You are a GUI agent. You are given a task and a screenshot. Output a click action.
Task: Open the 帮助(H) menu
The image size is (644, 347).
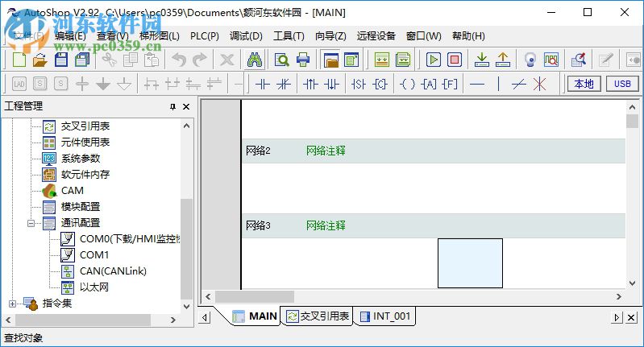click(x=468, y=36)
